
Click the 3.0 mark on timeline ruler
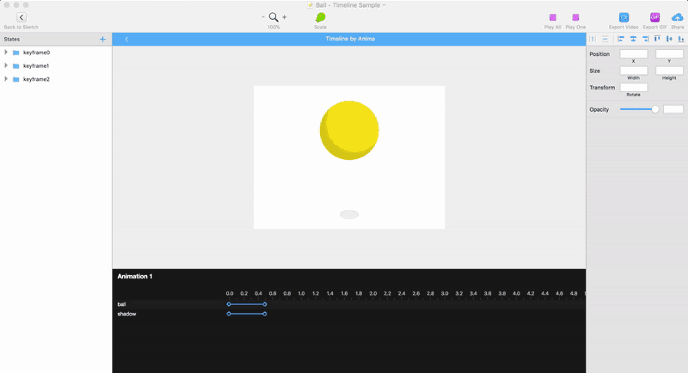click(x=444, y=293)
